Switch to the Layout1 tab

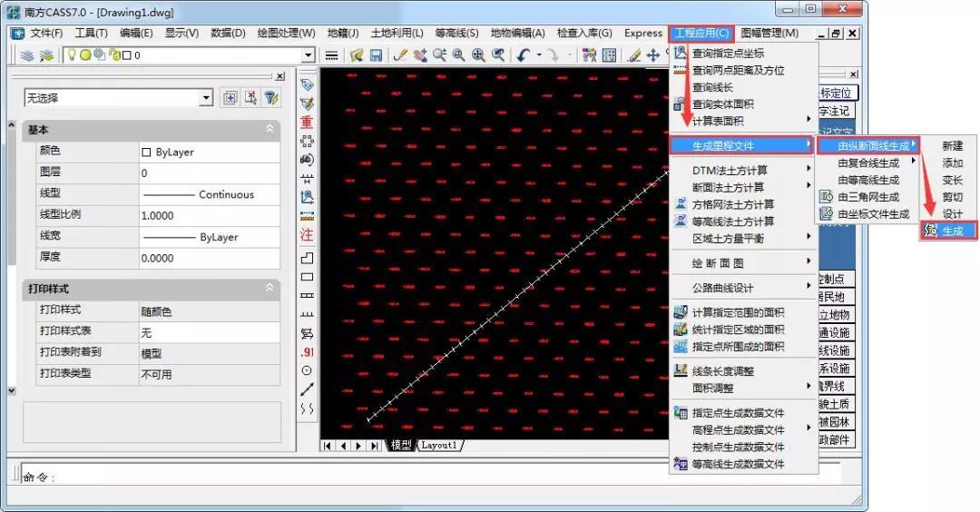439,445
